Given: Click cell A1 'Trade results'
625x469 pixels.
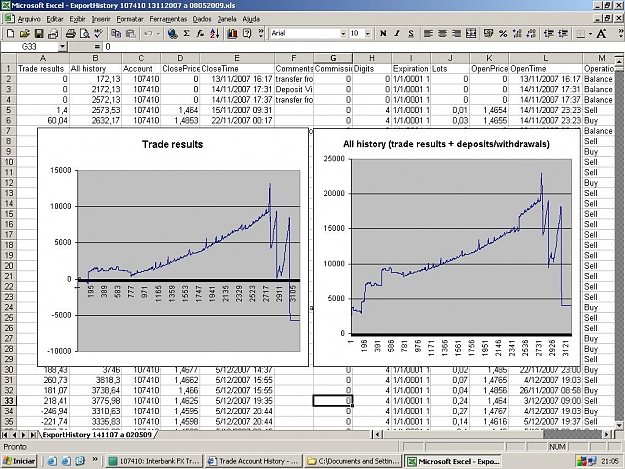Looking at the screenshot, I should (43, 69).
